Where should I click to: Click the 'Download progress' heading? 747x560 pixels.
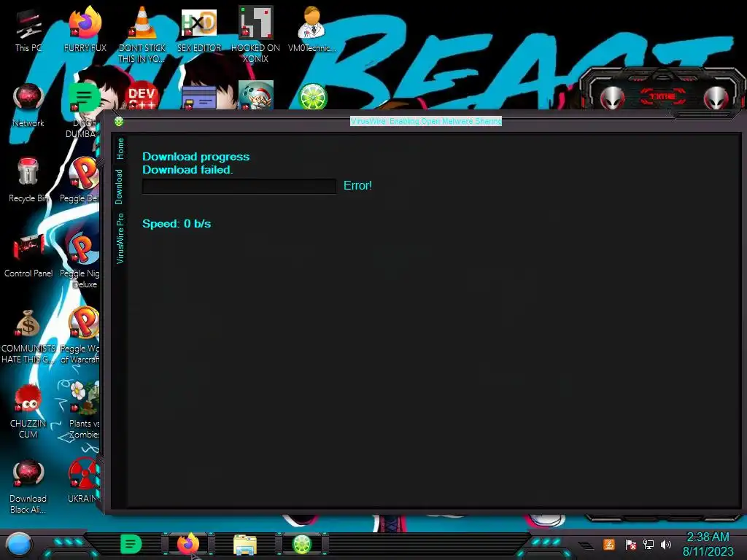tap(196, 157)
